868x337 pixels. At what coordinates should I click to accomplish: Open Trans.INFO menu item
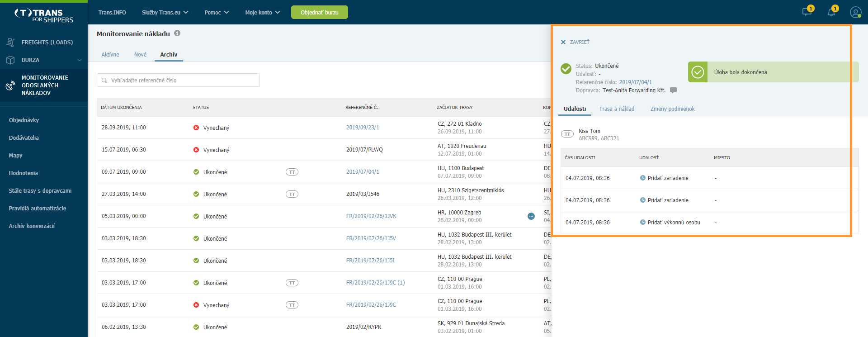tap(112, 12)
